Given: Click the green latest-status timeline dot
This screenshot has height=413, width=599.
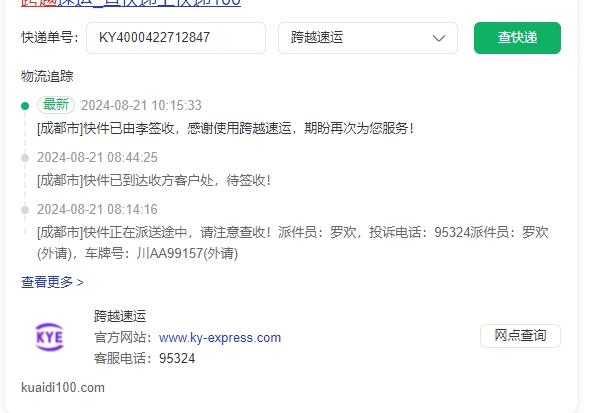Looking at the screenshot, I should click(25, 106).
